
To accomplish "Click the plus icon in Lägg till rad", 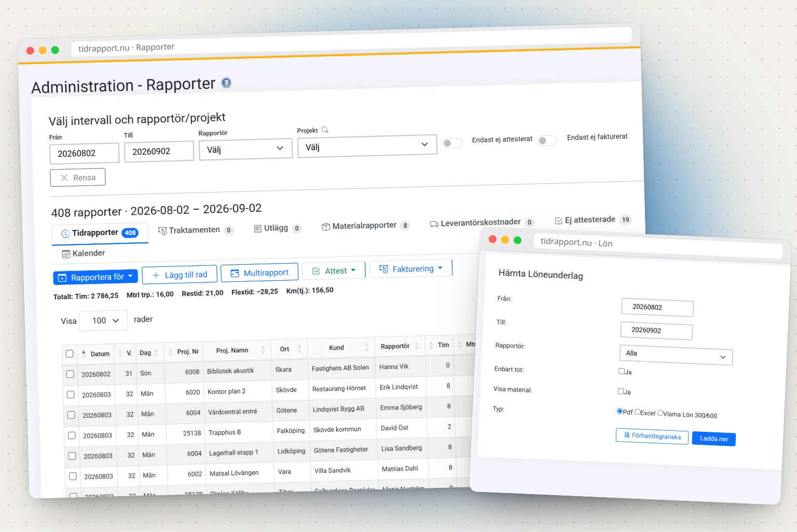I will [x=156, y=275].
